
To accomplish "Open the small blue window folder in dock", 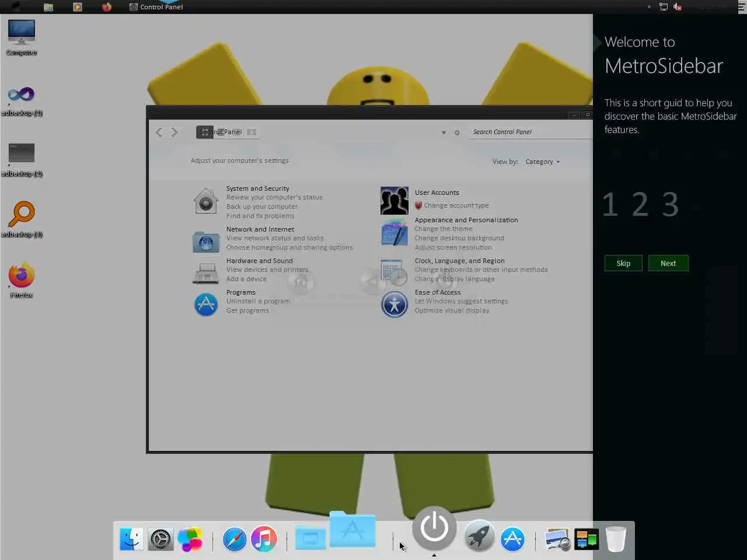I will click(x=310, y=538).
